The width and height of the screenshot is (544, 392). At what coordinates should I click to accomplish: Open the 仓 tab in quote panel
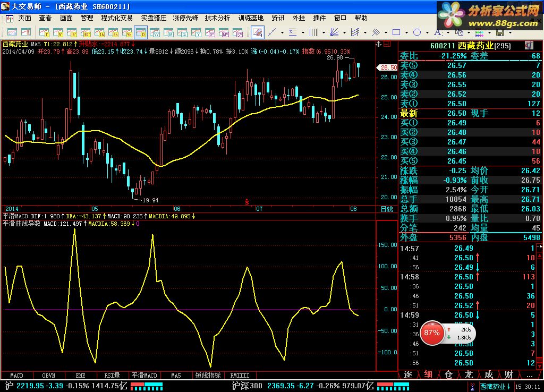448,374
